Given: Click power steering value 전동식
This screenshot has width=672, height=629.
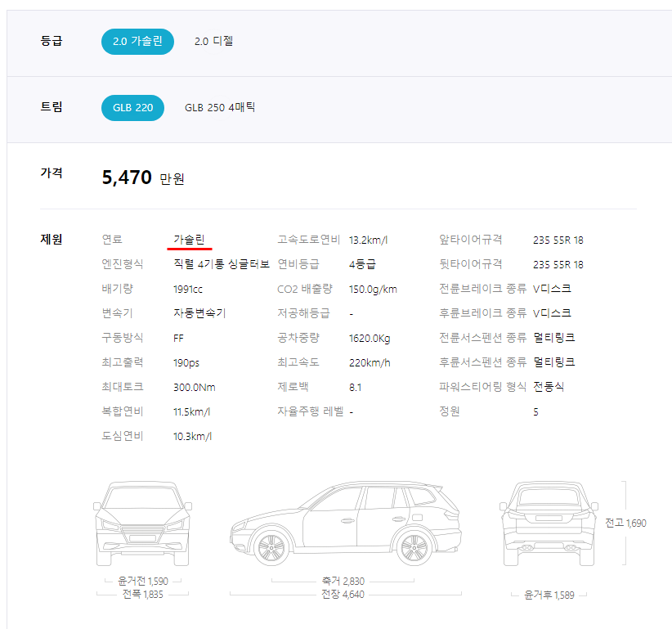Looking at the screenshot, I should click(549, 387).
